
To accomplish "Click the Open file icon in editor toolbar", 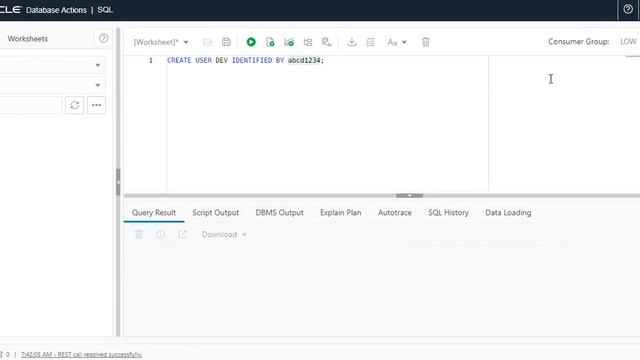I will pyautogui.click(x=207, y=42).
